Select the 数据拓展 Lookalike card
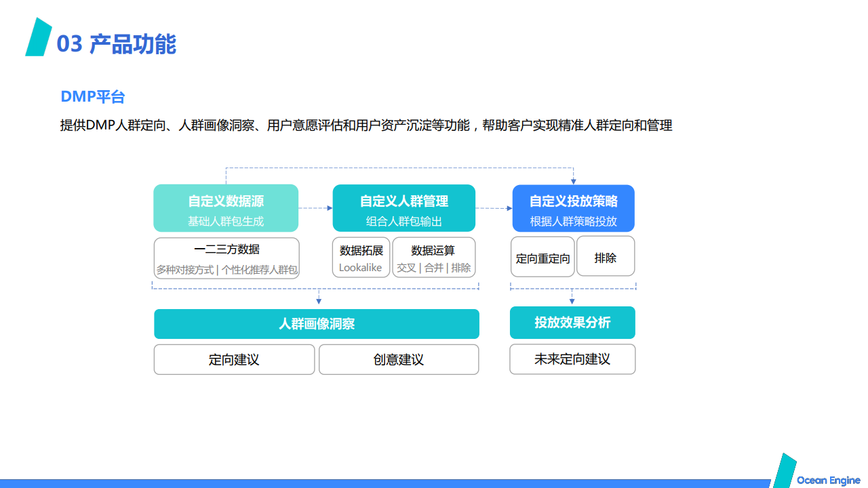868x488 pixels. point(361,258)
